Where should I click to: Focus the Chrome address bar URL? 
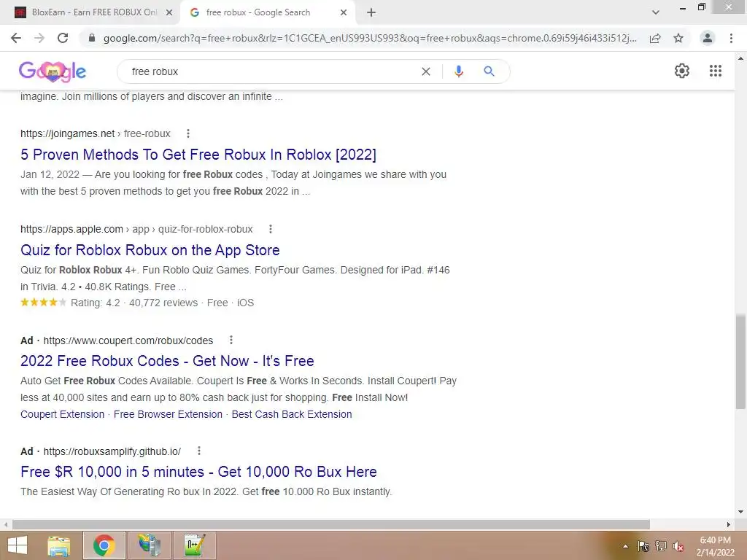pyautogui.click(x=370, y=38)
